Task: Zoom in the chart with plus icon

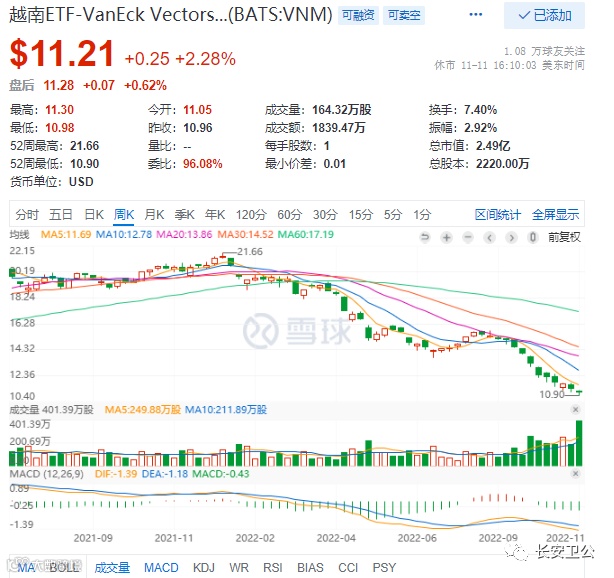Action: click(446, 237)
